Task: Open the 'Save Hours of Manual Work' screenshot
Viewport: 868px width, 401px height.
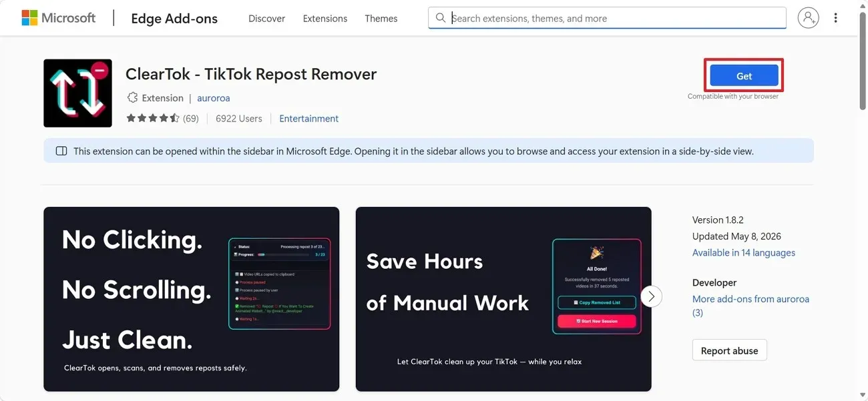Action: point(503,299)
